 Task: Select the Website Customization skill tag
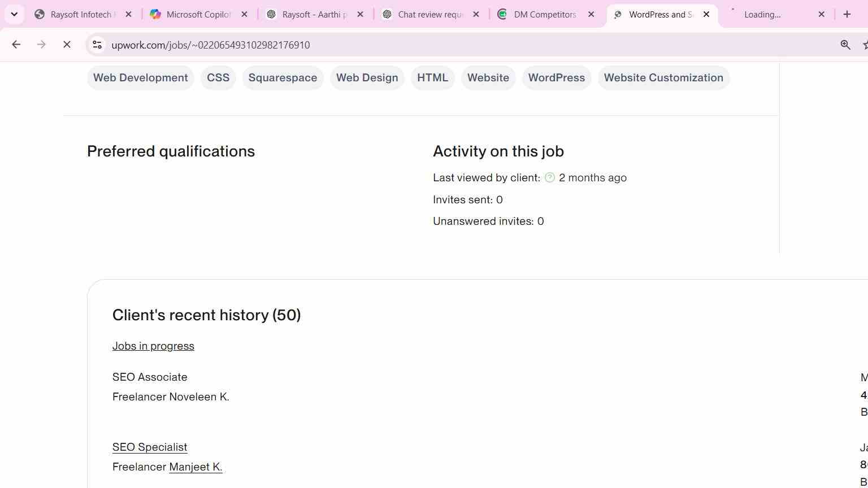[663, 78]
